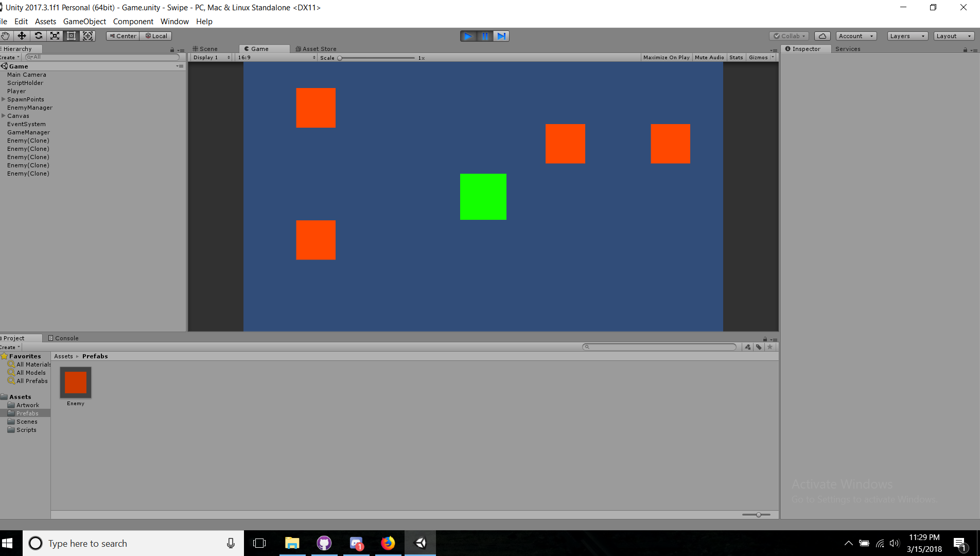This screenshot has width=980, height=556.
Task: Open the Hierarchy Create dropdown
Action: [10, 57]
